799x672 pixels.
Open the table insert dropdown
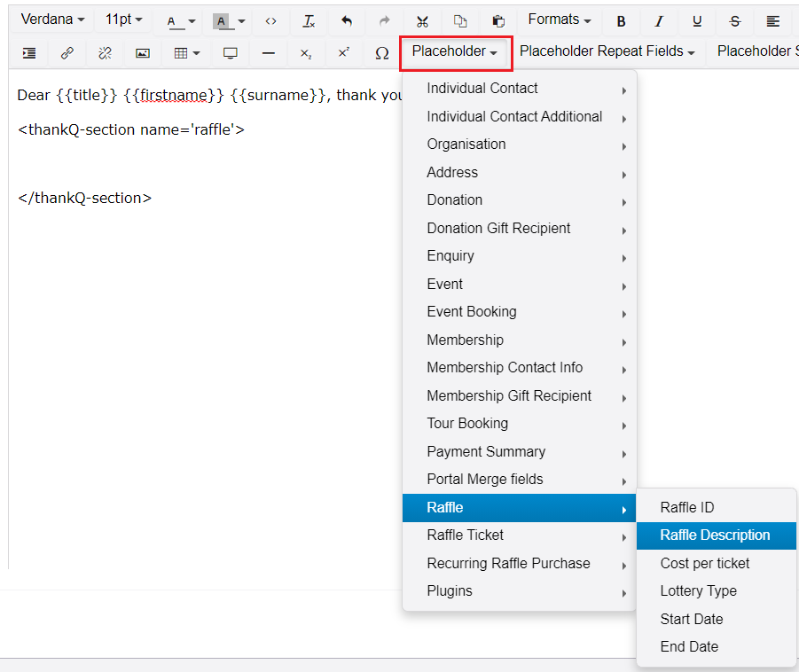point(186,53)
